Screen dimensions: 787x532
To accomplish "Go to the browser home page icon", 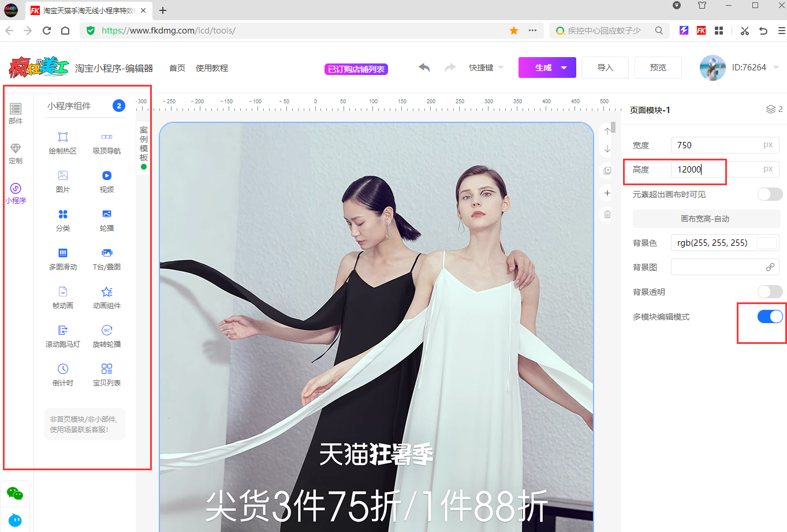I will (x=65, y=31).
